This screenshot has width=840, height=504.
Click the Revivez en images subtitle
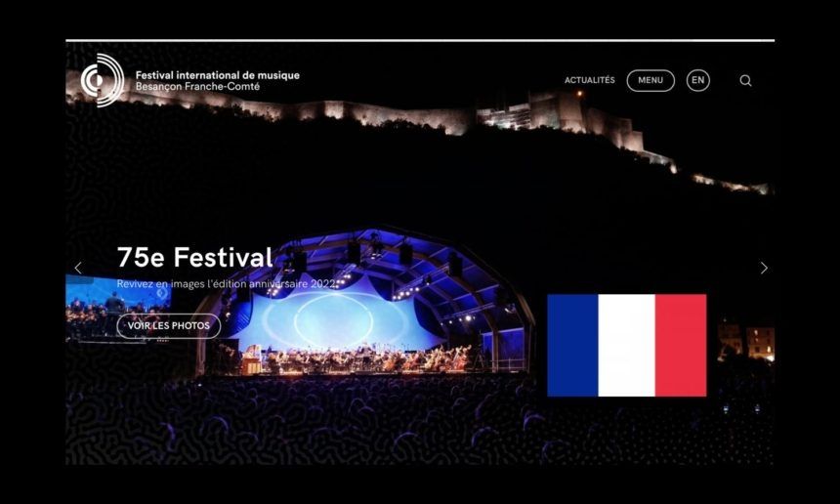point(228,284)
